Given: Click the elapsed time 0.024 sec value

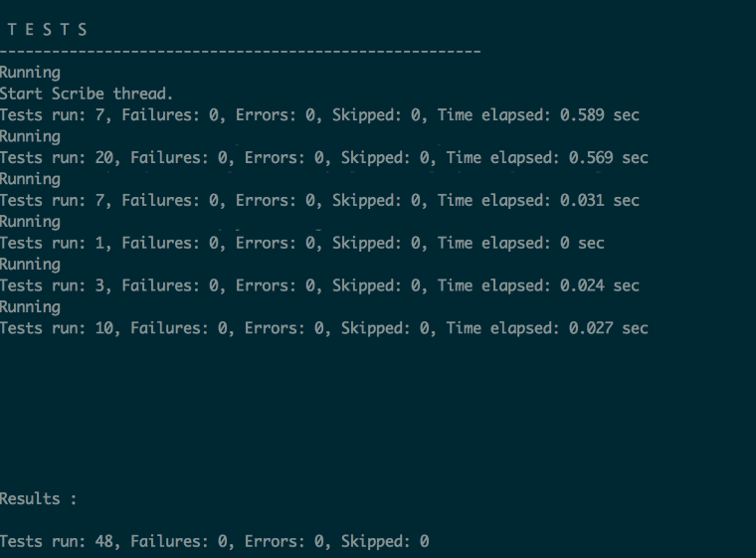Looking at the screenshot, I should click(599, 285).
